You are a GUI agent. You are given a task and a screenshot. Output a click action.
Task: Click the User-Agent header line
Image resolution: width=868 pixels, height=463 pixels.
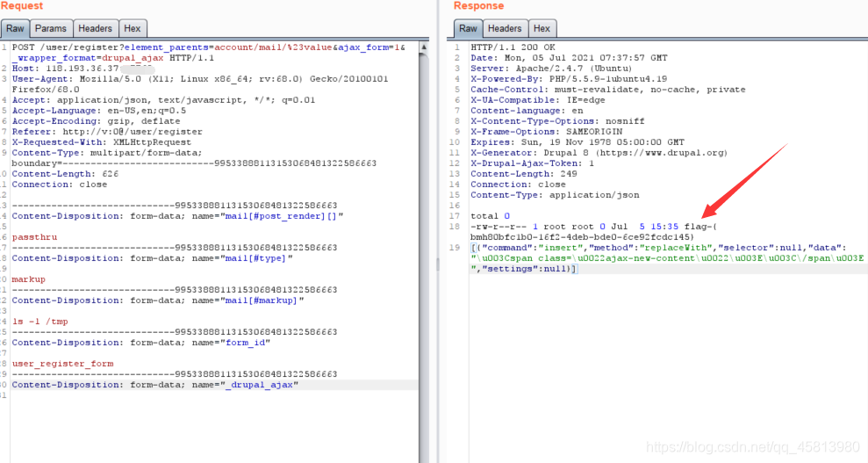(200, 84)
